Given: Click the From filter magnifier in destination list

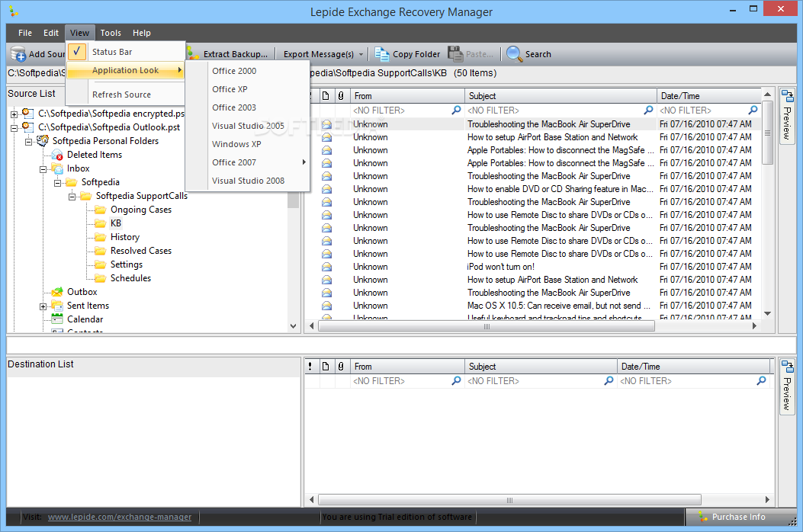Looking at the screenshot, I should pos(456,381).
